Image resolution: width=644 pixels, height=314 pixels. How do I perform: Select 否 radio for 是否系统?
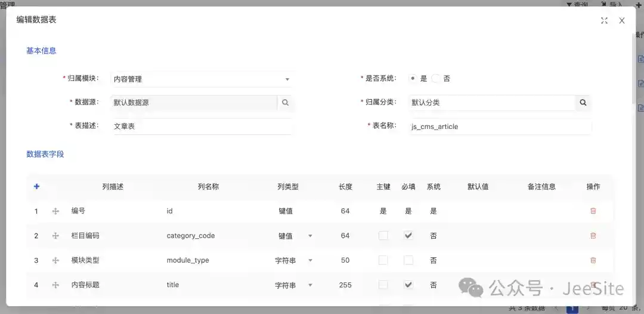(x=436, y=78)
